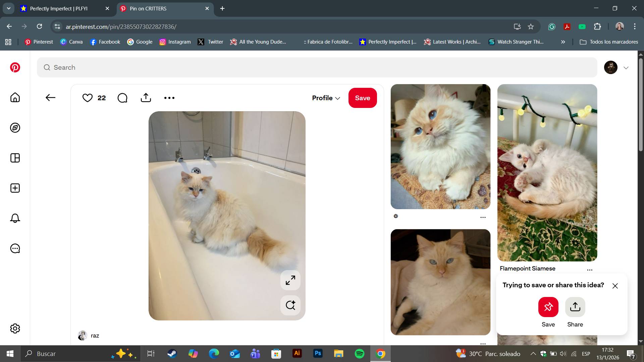Open the Instagram bookmark

pos(175,42)
